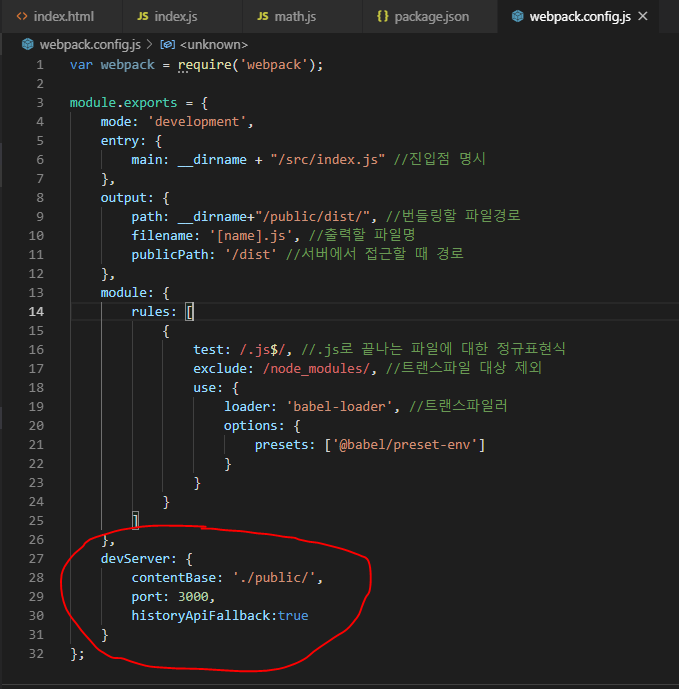Viewport: 679px width, 689px height.
Task: Click the curly braces icon on package.json tab
Action: 383,17
